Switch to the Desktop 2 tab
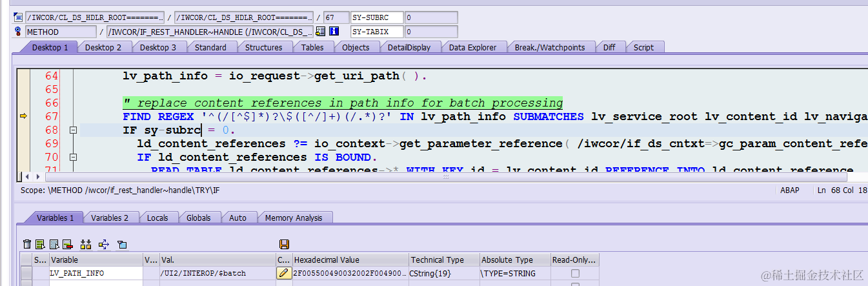This screenshot has height=286, width=868. click(x=103, y=47)
